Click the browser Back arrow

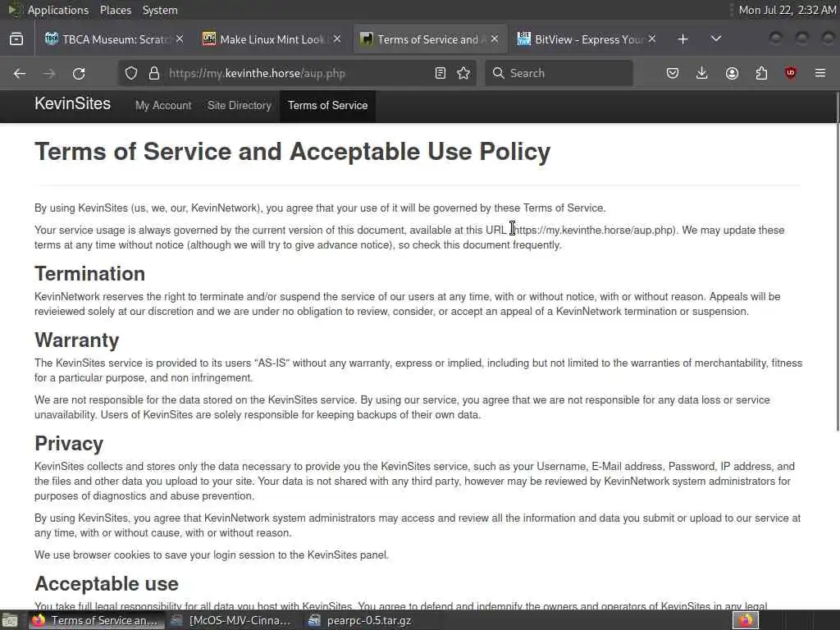20,73
